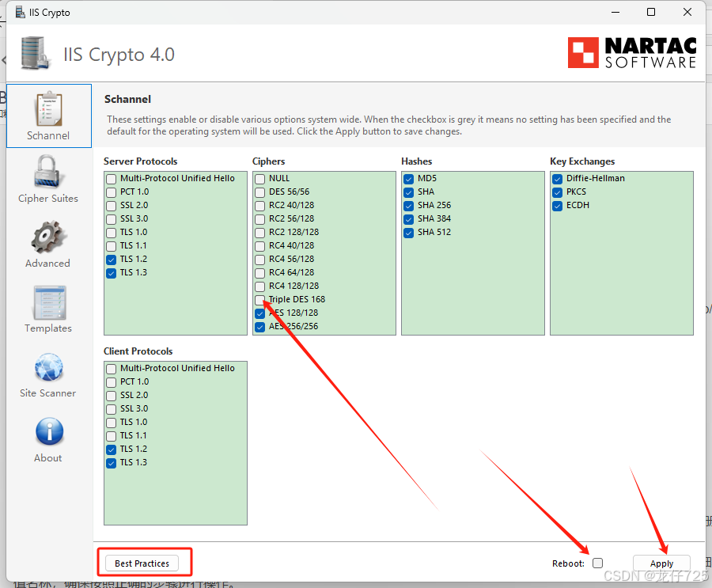Switch to the About label

pyautogui.click(x=48, y=458)
